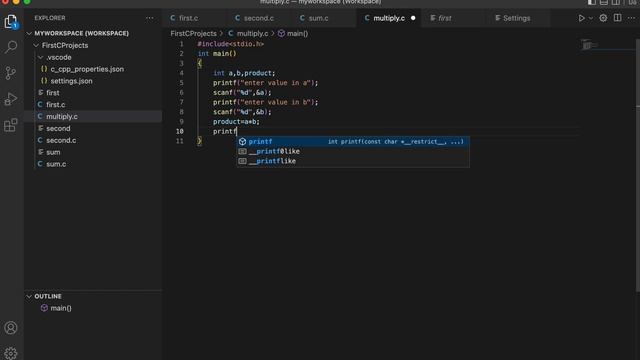
Task: Click the minimap in editor
Action: tap(589, 44)
